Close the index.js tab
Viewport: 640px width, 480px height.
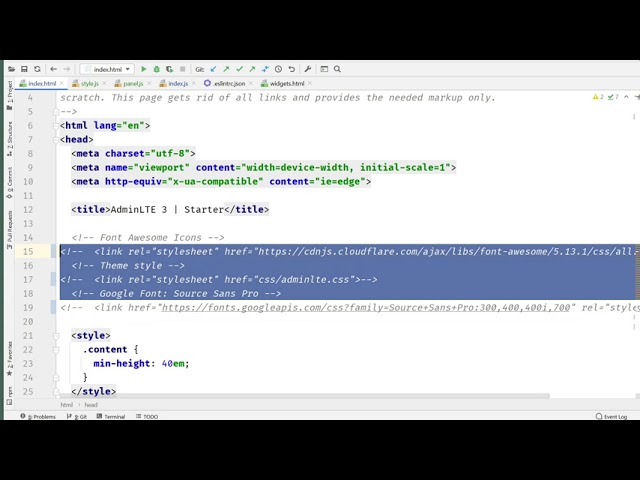(194, 83)
